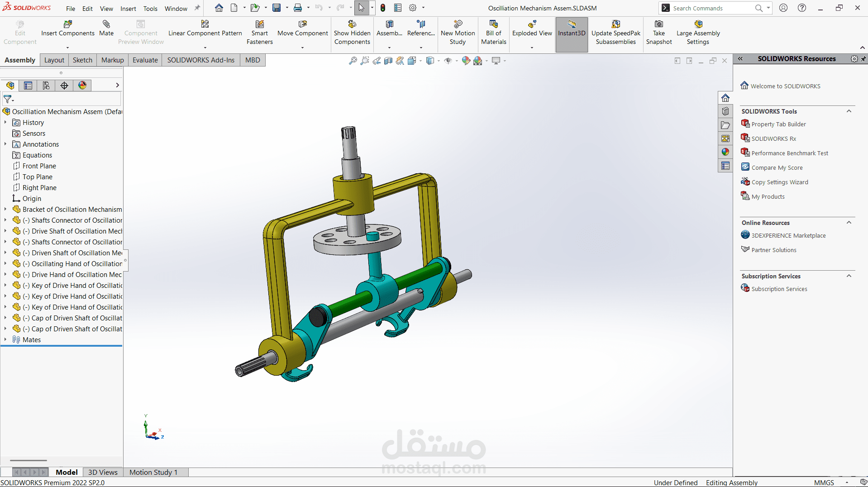Open the Insert Components dropdown arrow
The image size is (868, 487).
point(68,48)
